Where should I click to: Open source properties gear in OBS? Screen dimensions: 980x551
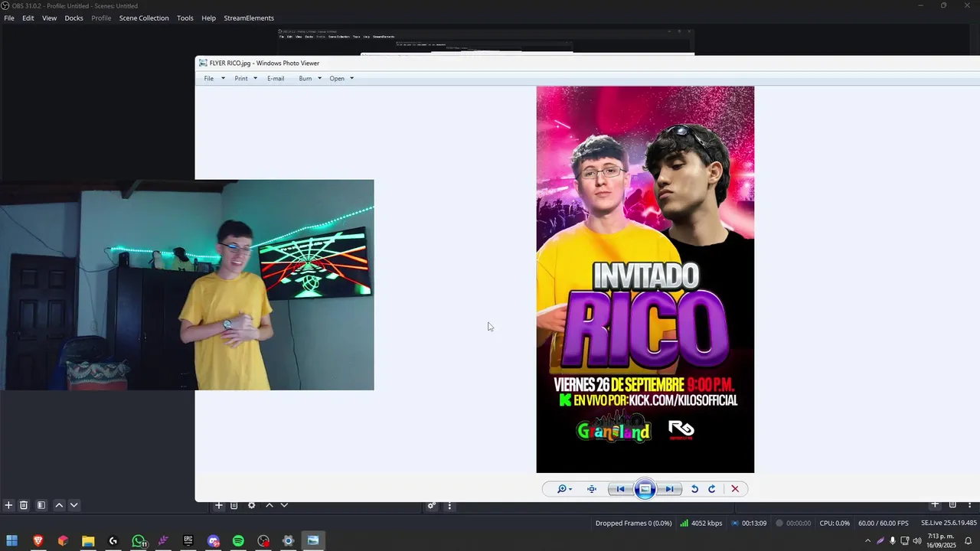coord(251,505)
